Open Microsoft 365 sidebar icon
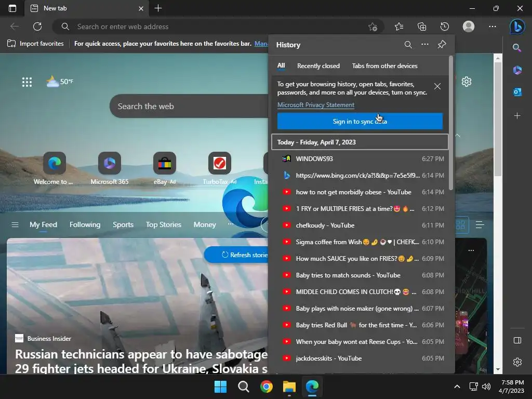 (x=517, y=70)
